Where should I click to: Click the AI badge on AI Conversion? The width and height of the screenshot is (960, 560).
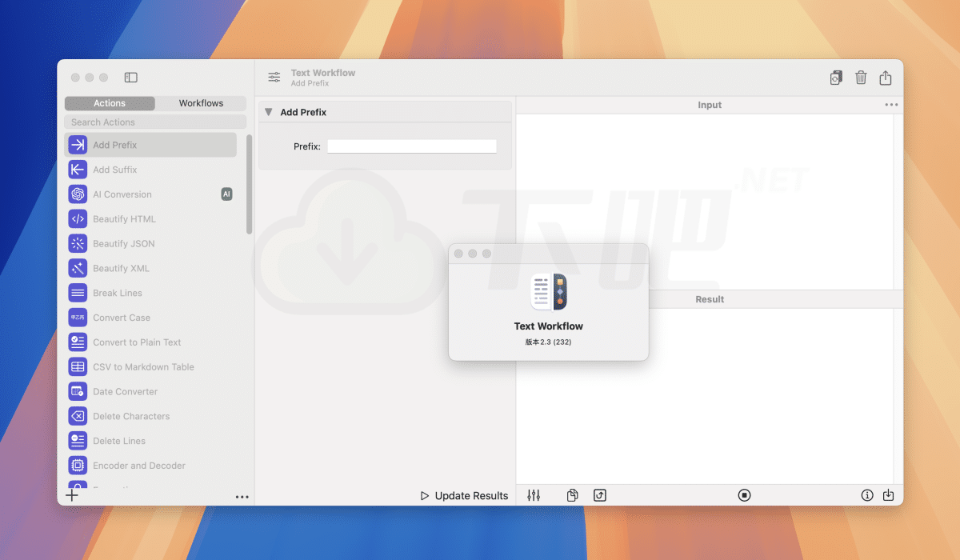[x=226, y=194]
